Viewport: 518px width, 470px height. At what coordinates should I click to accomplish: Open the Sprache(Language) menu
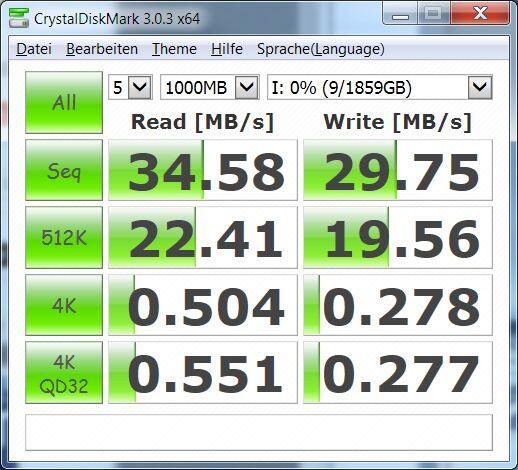[321, 49]
